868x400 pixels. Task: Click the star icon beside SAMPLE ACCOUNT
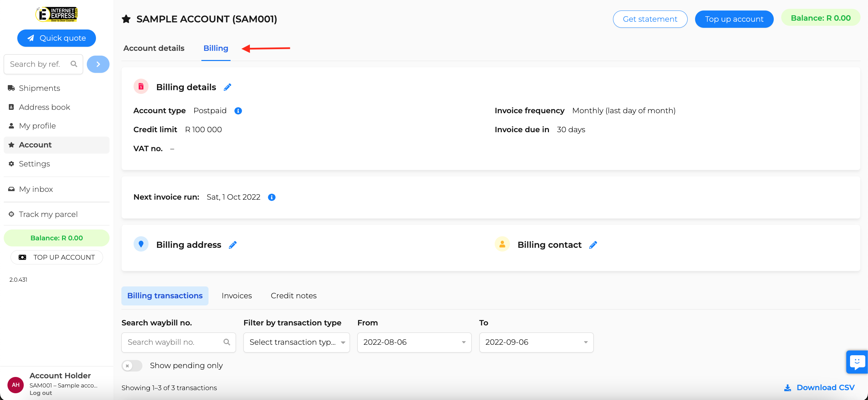(126, 19)
